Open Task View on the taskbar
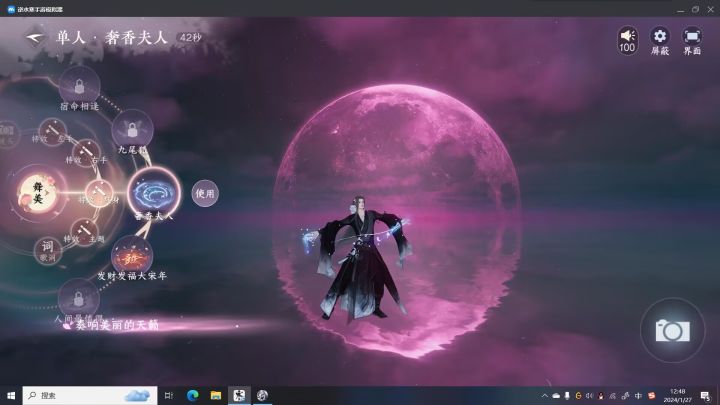Image resolution: width=720 pixels, height=405 pixels. pos(169,395)
